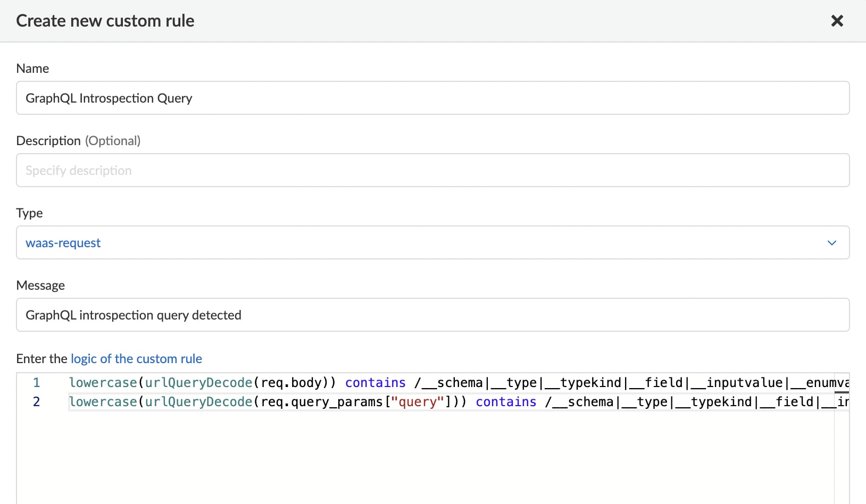
Task: Expand Type options using the chevron arrow
Action: tap(832, 243)
